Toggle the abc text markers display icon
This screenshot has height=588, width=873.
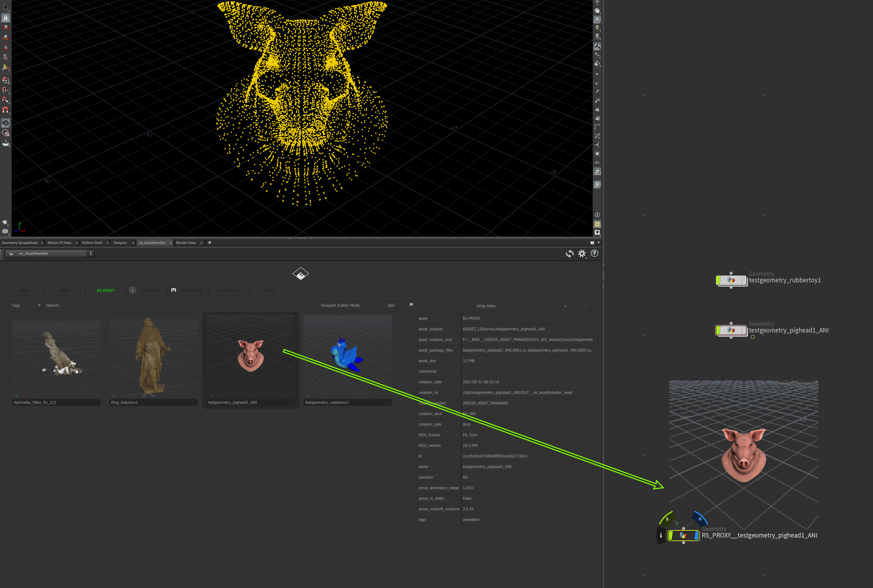tap(597, 162)
